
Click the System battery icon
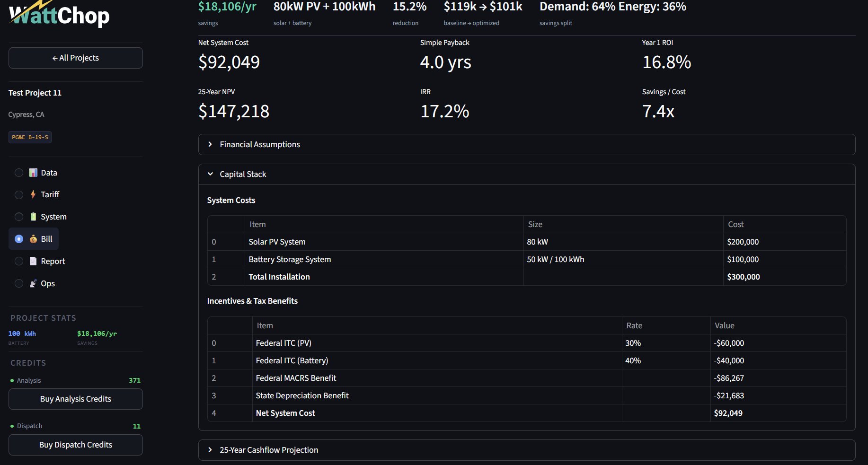pyautogui.click(x=33, y=217)
